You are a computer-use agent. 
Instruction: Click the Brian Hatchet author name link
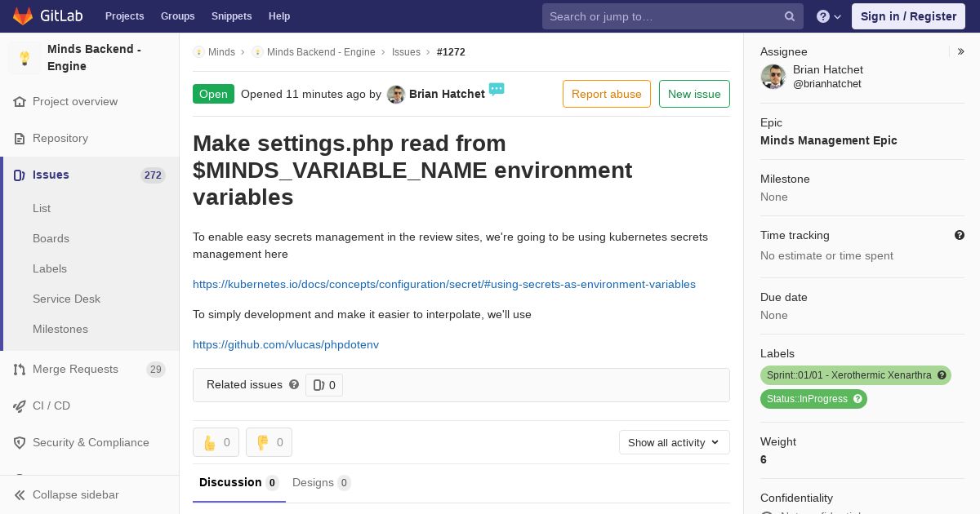pyautogui.click(x=447, y=94)
